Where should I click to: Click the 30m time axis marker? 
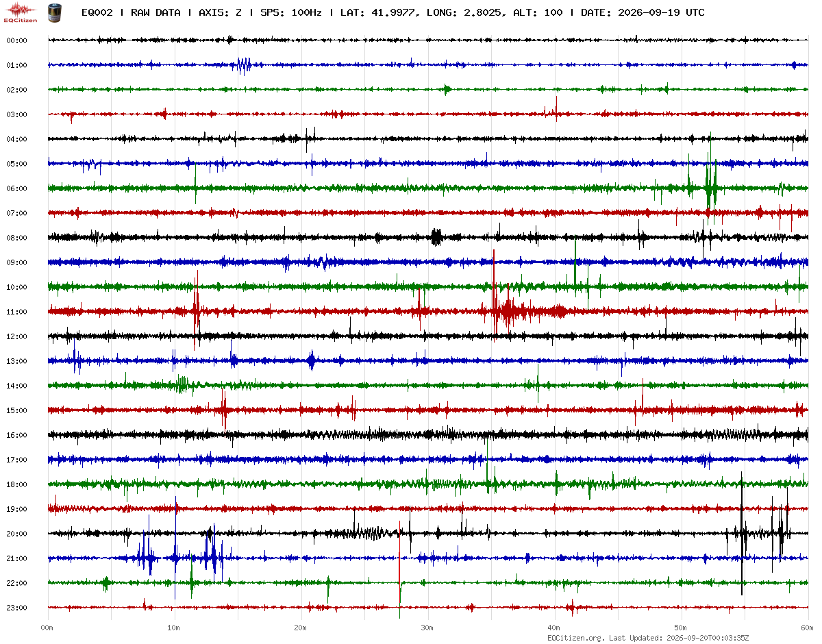(427, 628)
